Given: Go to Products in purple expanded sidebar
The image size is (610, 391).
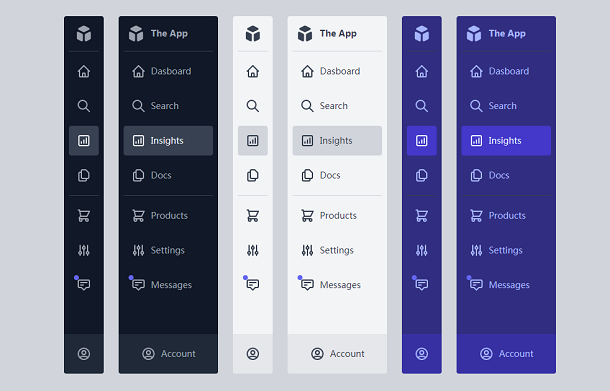Looking at the screenshot, I should pos(506,216).
